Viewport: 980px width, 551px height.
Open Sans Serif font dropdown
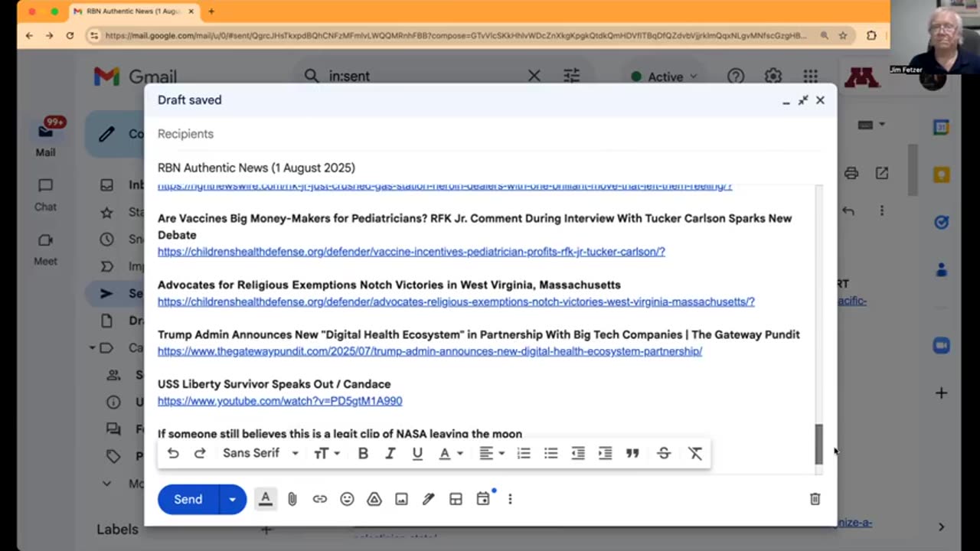260,453
